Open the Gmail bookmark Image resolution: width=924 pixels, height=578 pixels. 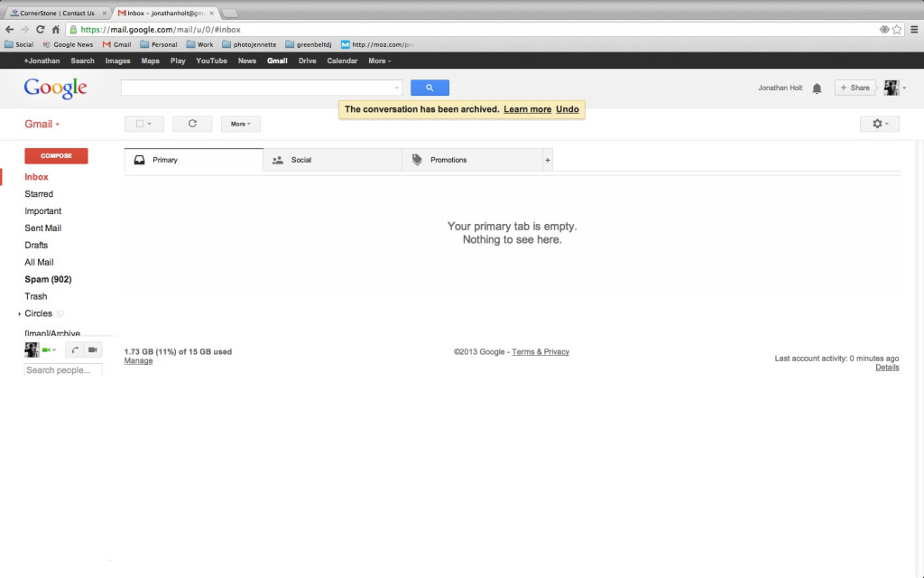click(x=116, y=44)
